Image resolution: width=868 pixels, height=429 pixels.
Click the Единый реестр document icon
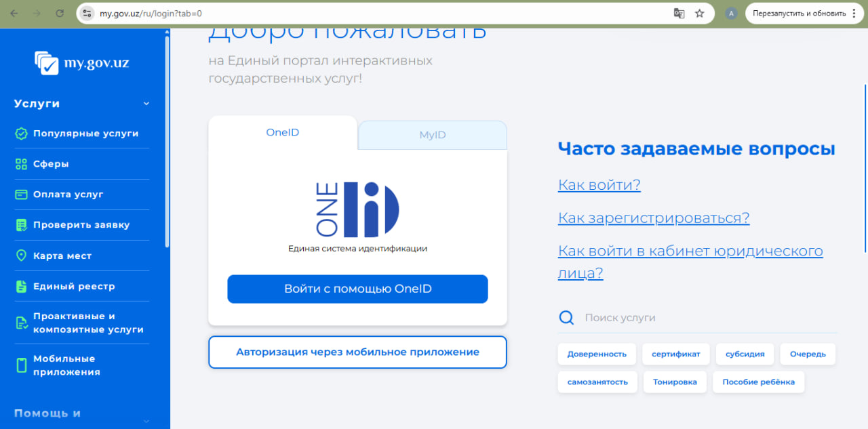coord(21,286)
